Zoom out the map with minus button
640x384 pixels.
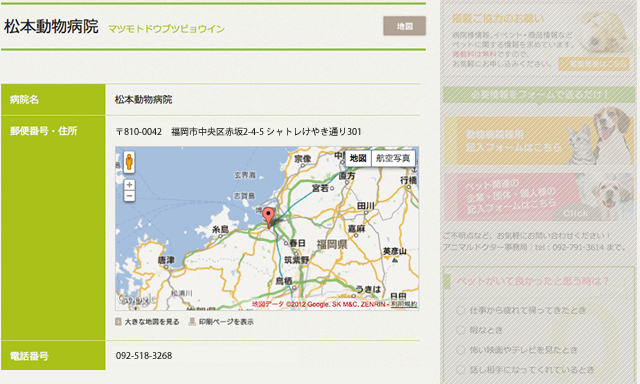click(x=129, y=196)
